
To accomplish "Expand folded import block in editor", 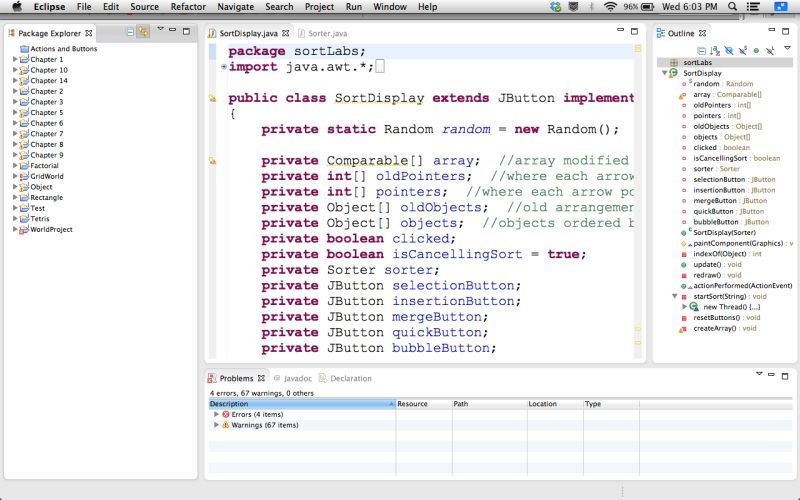I will click(223, 67).
